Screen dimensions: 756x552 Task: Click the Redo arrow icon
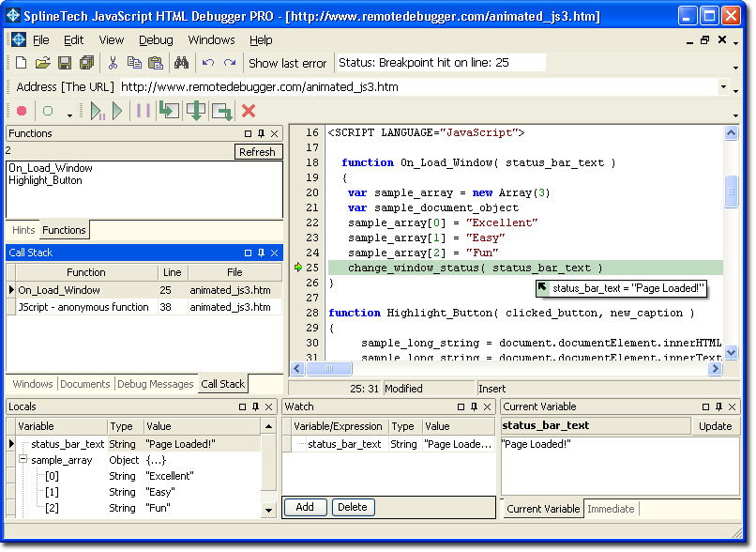(230, 63)
